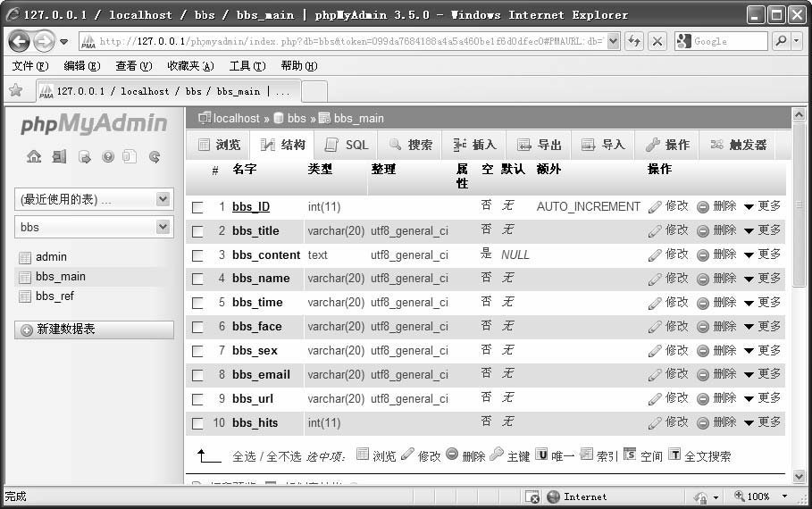This screenshot has width=812, height=509.
Task: Click pencil edit icon for bbs_ID row
Action: [x=655, y=206]
